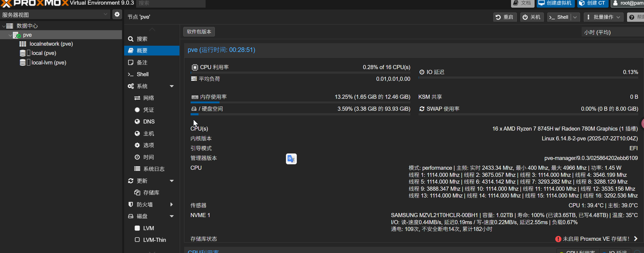Click the load average value '0.01,0.01,0.00'
Viewport: 644px width, 253px height.
click(x=393, y=79)
